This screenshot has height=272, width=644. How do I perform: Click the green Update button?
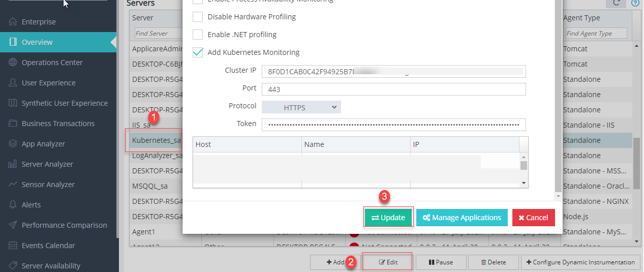[x=388, y=218]
